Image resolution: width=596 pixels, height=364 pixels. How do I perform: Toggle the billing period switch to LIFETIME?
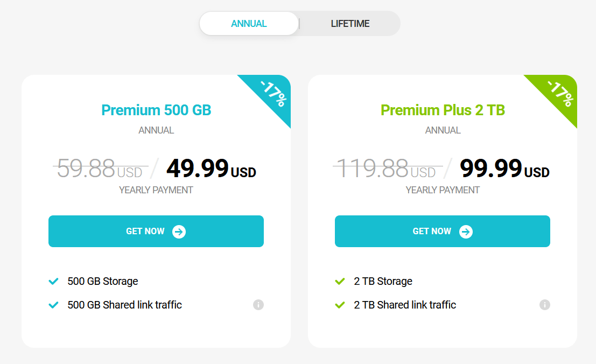click(x=350, y=24)
